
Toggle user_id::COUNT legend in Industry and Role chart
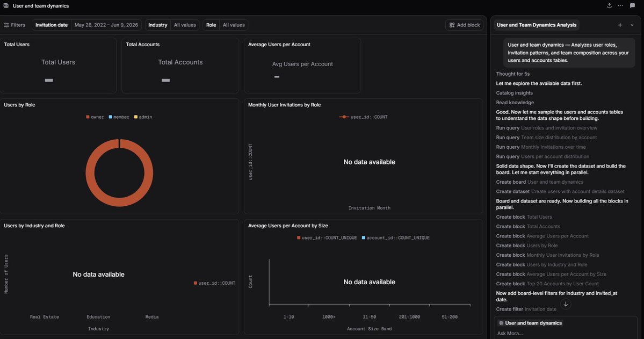click(214, 283)
